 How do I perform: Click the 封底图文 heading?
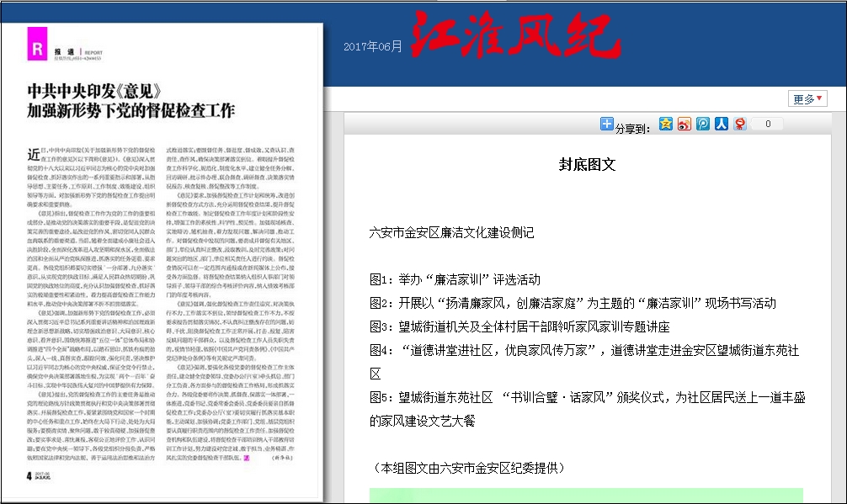coord(587,165)
